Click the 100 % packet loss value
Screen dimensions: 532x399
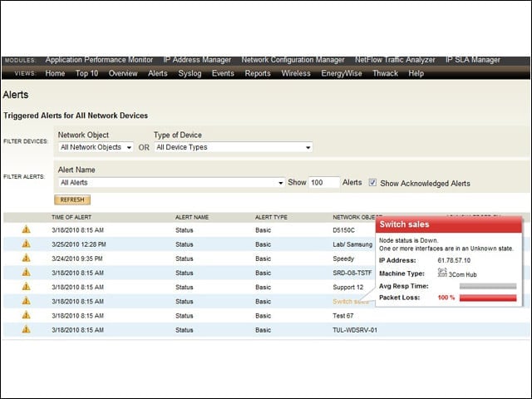(446, 298)
